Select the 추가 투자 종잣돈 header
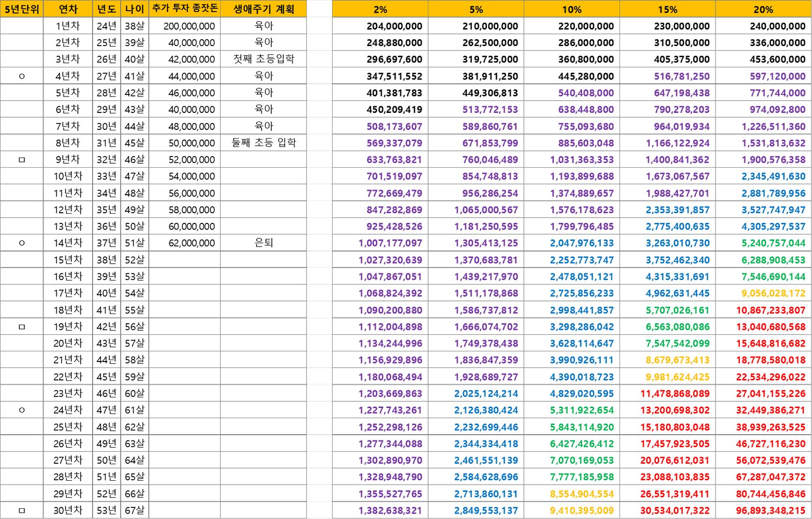 [x=185, y=9]
